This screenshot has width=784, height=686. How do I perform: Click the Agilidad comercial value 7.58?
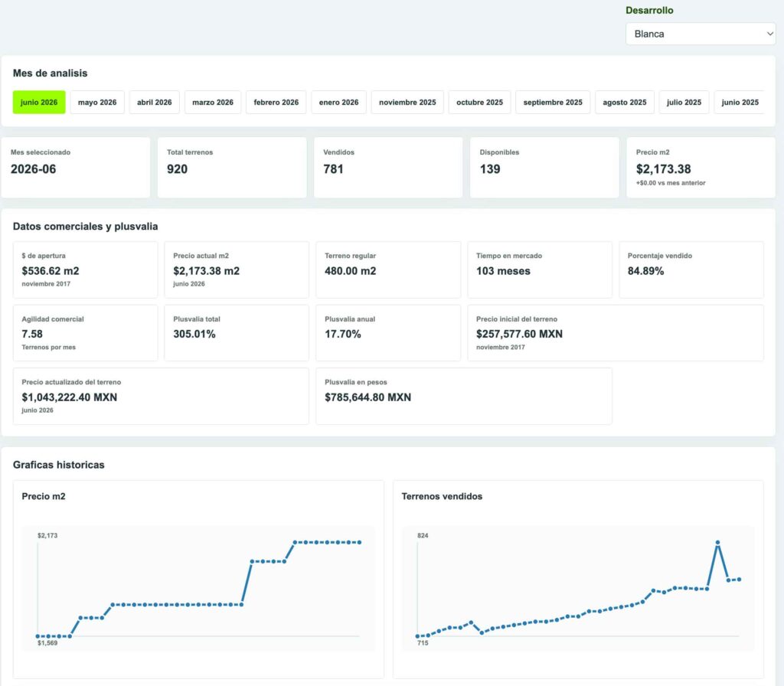32,334
